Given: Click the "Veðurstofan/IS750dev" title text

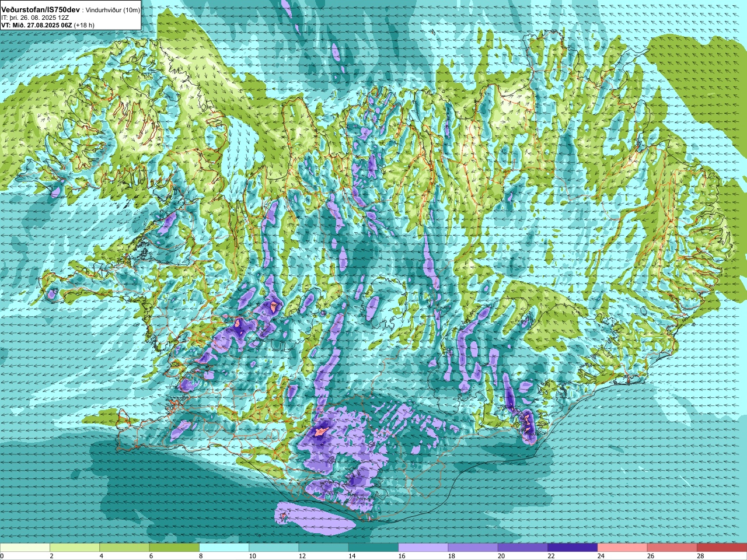Looking at the screenshot, I should [x=40, y=10].
